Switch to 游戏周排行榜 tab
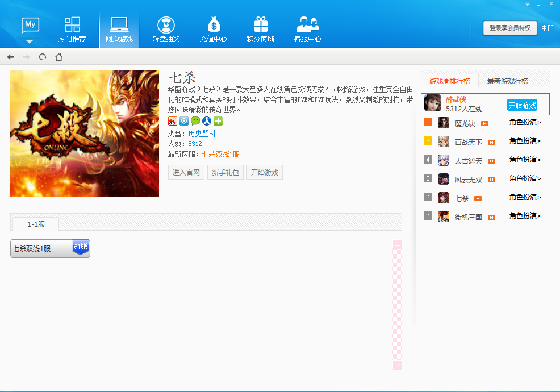 click(450, 81)
